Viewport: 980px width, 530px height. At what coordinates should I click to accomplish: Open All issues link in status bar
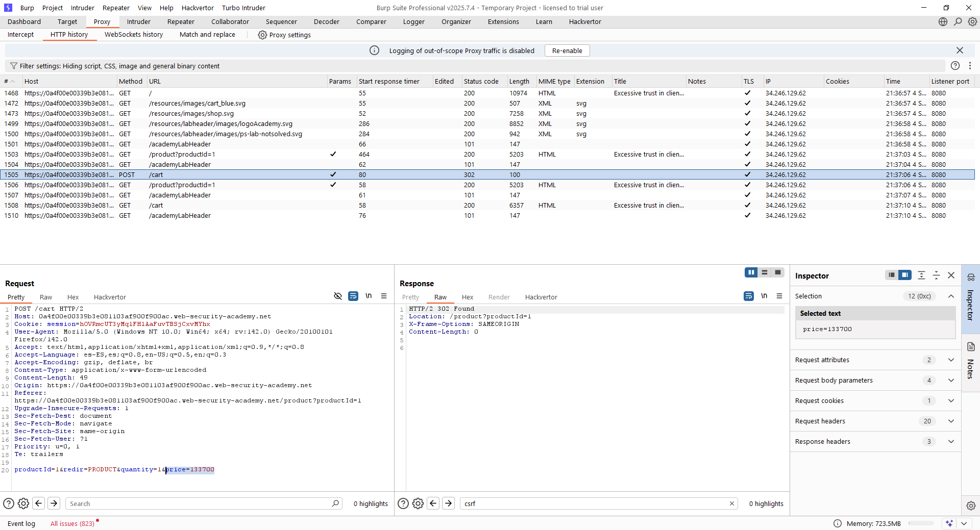click(72, 523)
